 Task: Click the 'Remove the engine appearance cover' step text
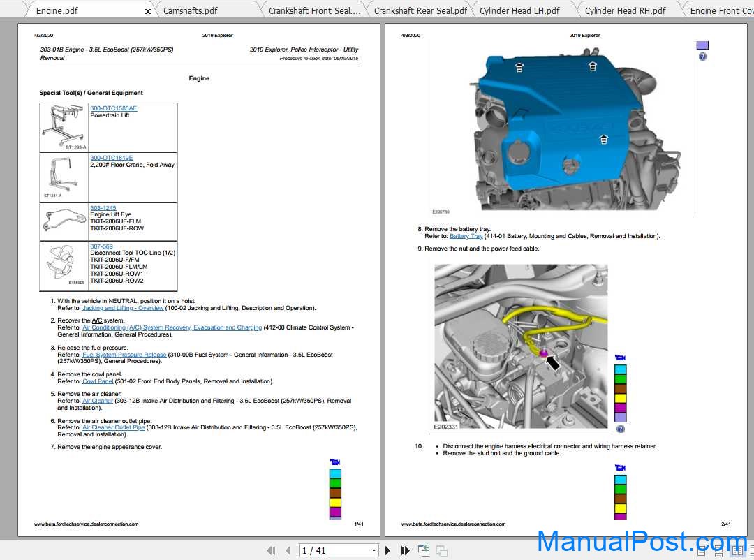(x=110, y=447)
